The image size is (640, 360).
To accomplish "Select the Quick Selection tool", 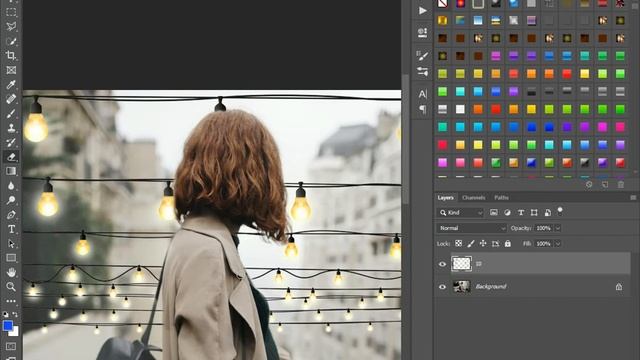I will 11,41.
